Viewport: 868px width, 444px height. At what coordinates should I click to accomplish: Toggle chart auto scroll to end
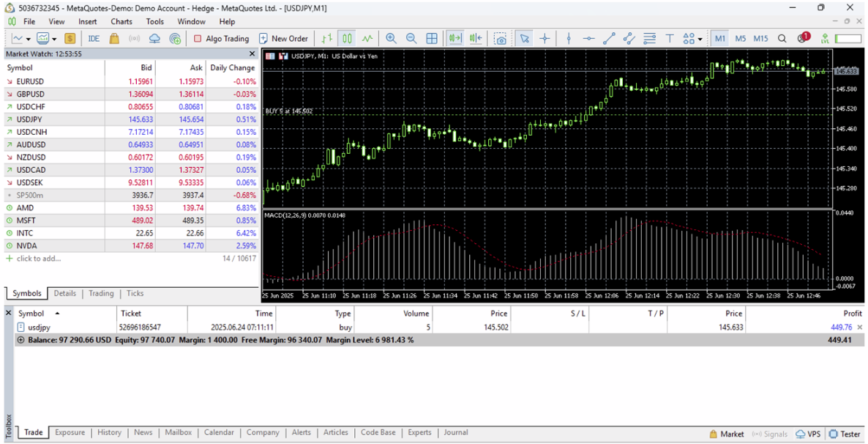pos(455,39)
